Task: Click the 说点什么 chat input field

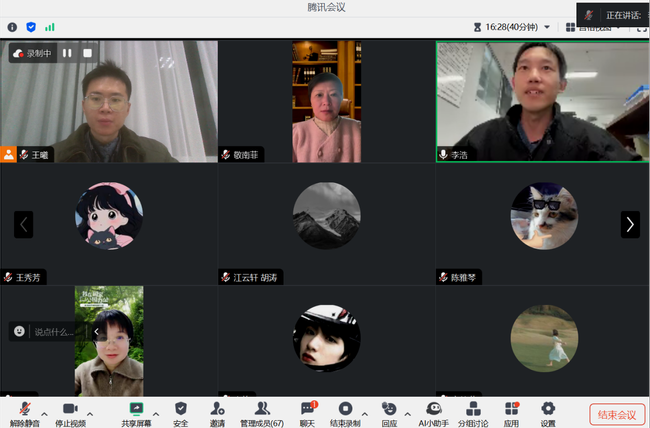Action: (x=54, y=331)
